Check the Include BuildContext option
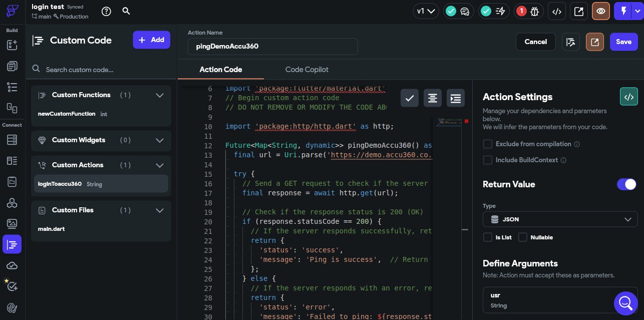This screenshot has height=320, width=644. pyautogui.click(x=487, y=160)
